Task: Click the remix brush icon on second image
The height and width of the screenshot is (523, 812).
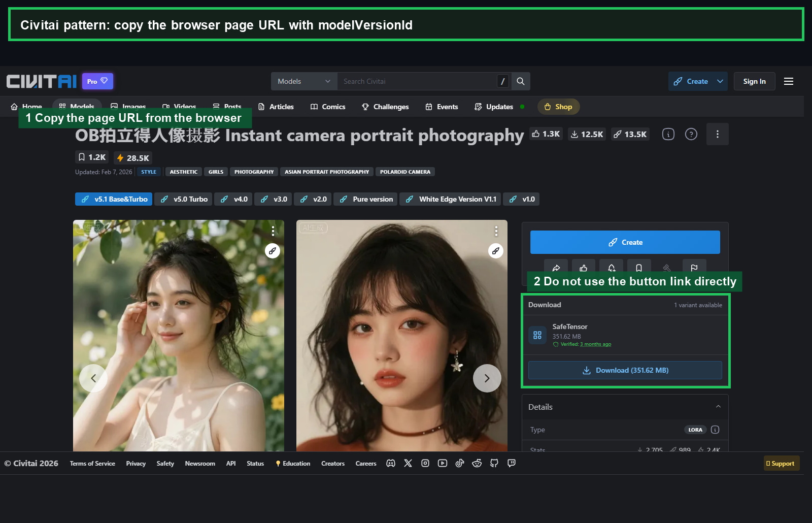Action: [496, 251]
